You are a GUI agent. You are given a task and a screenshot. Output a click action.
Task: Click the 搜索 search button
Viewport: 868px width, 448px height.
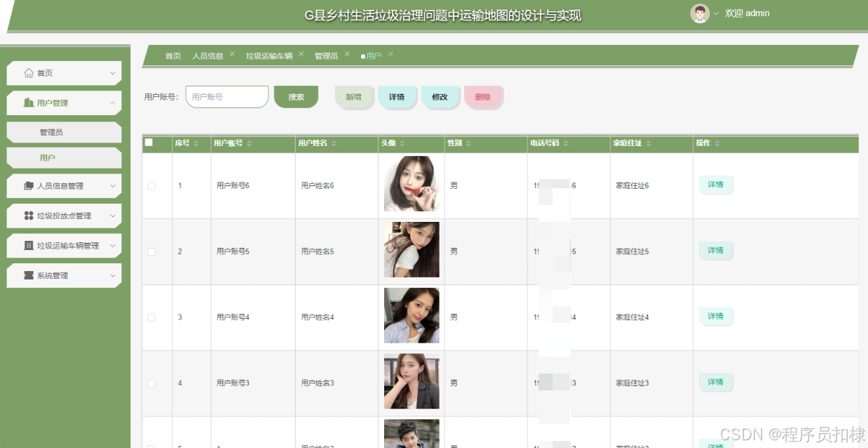[x=296, y=97]
